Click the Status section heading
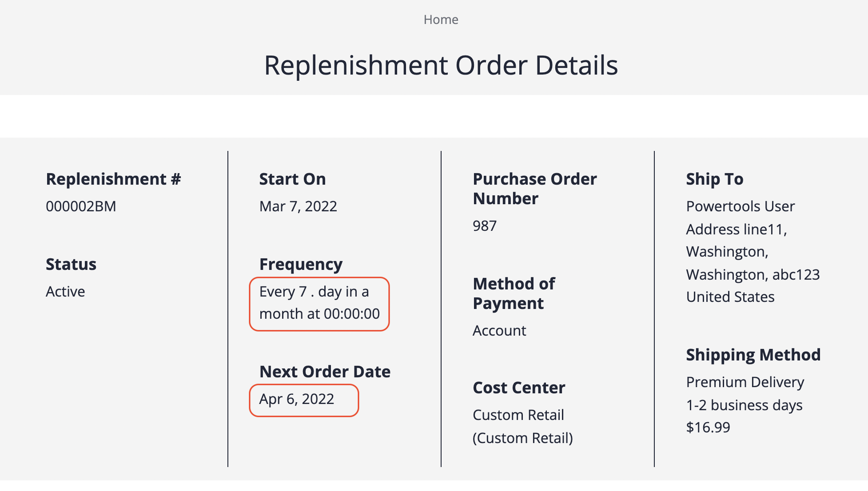The image size is (868, 491). pos(71,264)
